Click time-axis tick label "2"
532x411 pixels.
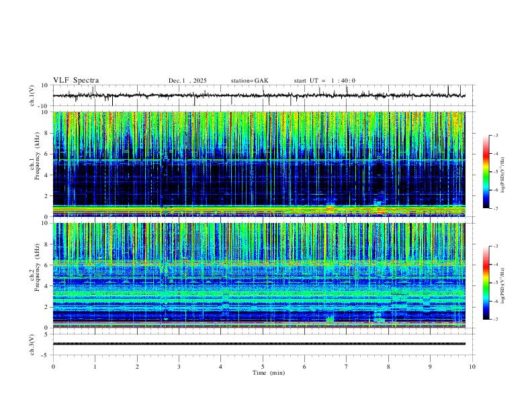click(x=137, y=367)
